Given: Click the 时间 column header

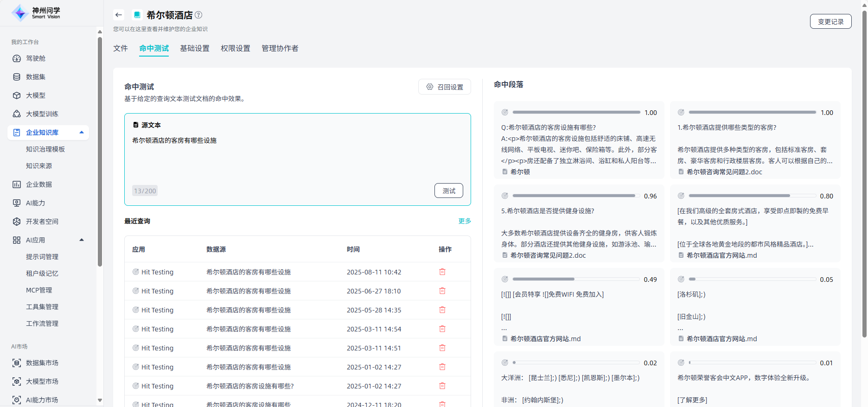Looking at the screenshot, I should (353, 249).
